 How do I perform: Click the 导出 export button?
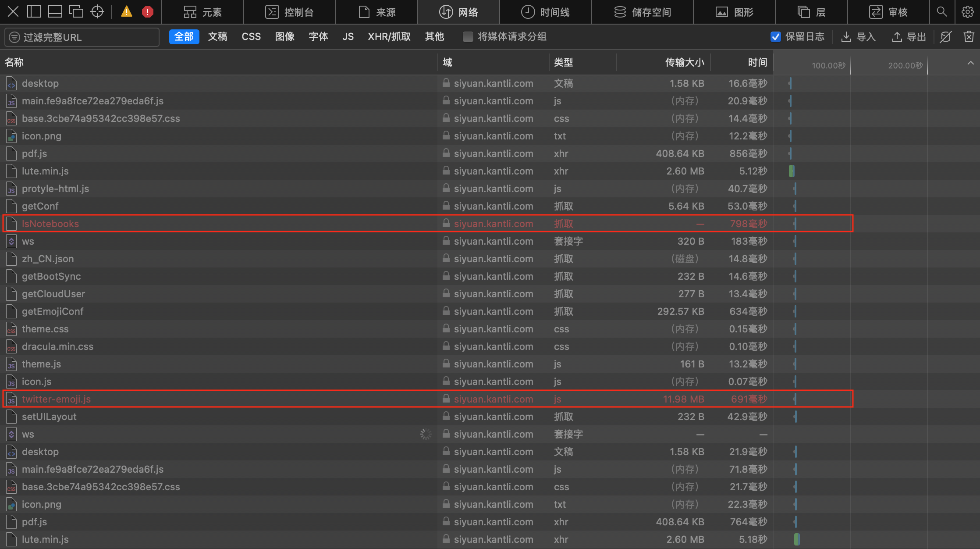(x=909, y=37)
